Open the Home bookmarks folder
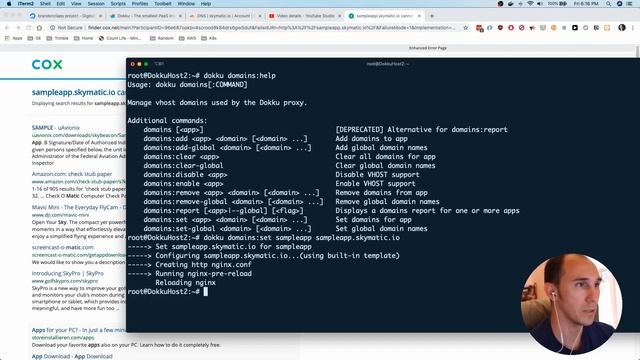Viewport: 640px width, 360px height. tap(83, 38)
